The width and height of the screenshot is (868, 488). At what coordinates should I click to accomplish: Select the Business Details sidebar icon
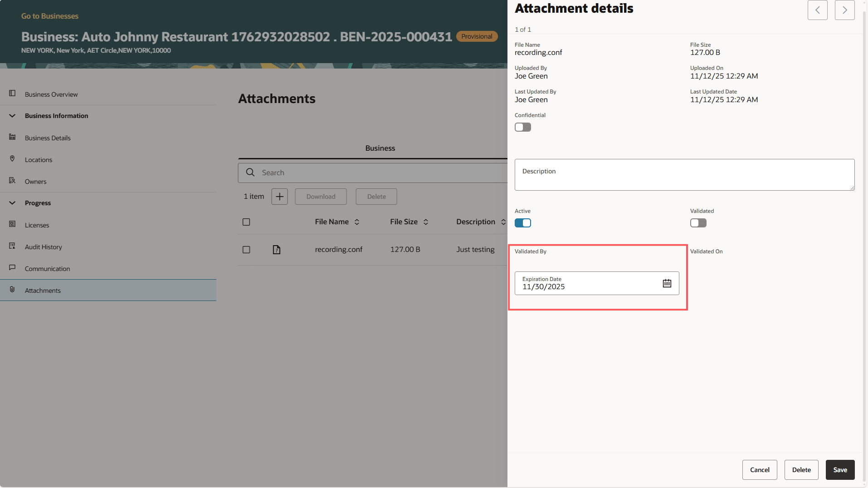click(12, 138)
